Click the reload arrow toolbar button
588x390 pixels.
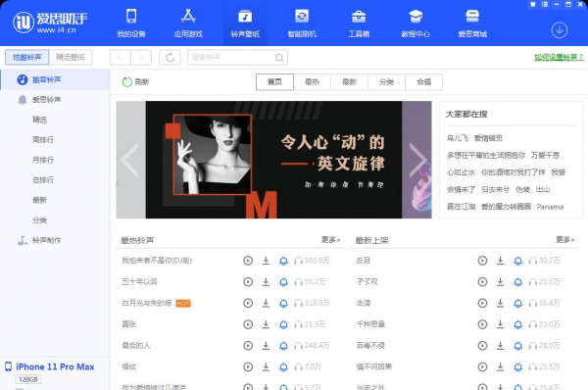[x=170, y=58]
